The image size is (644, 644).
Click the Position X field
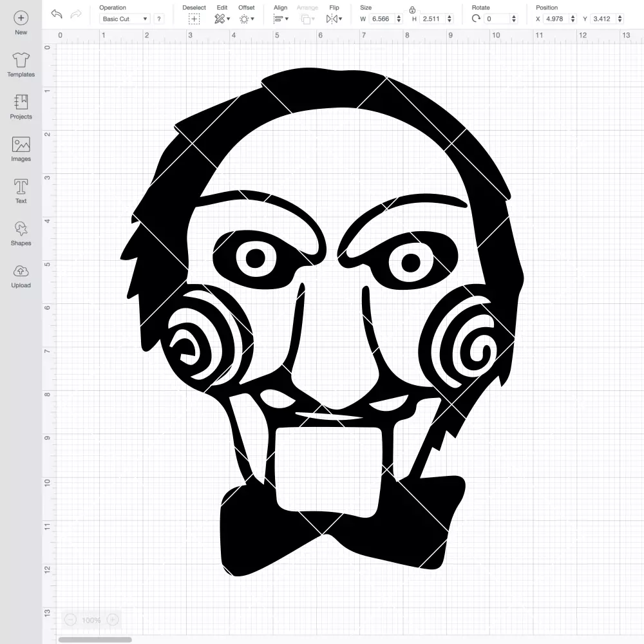[x=556, y=19]
